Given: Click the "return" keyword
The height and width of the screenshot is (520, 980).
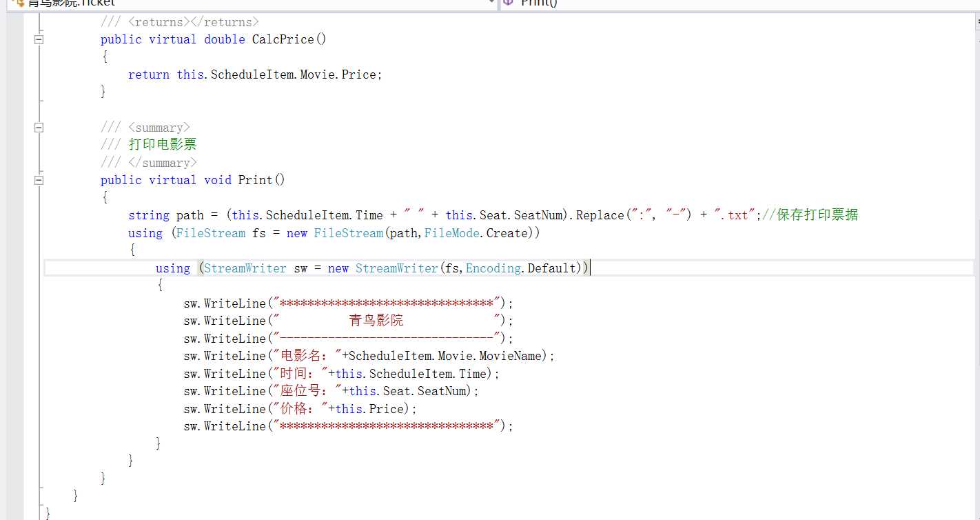Looking at the screenshot, I should click(x=149, y=74).
